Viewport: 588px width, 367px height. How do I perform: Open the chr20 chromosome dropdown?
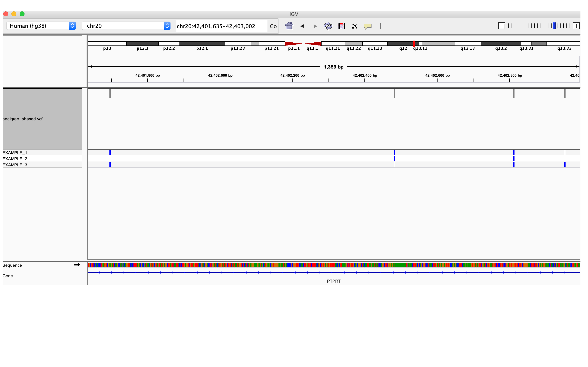click(126, 26)
